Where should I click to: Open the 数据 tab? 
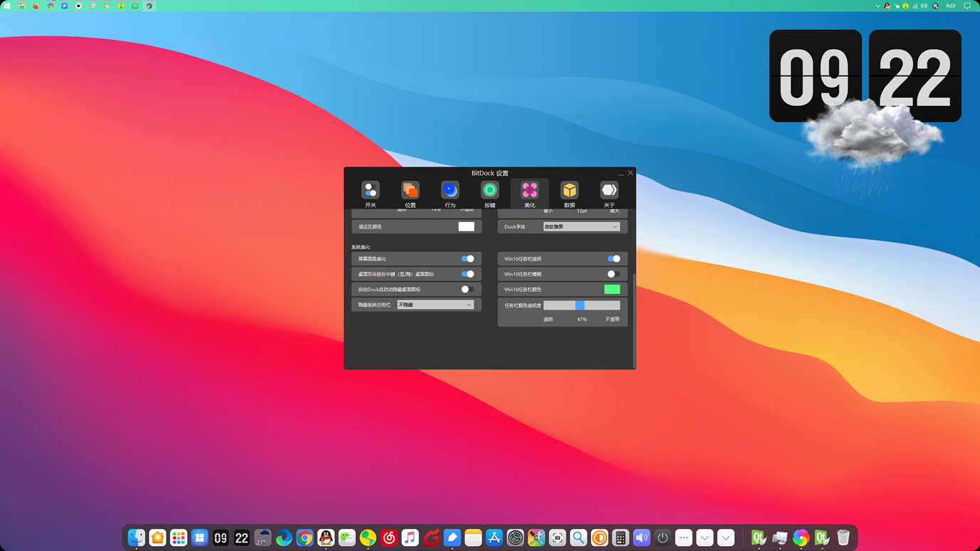(x=570, y=194)
